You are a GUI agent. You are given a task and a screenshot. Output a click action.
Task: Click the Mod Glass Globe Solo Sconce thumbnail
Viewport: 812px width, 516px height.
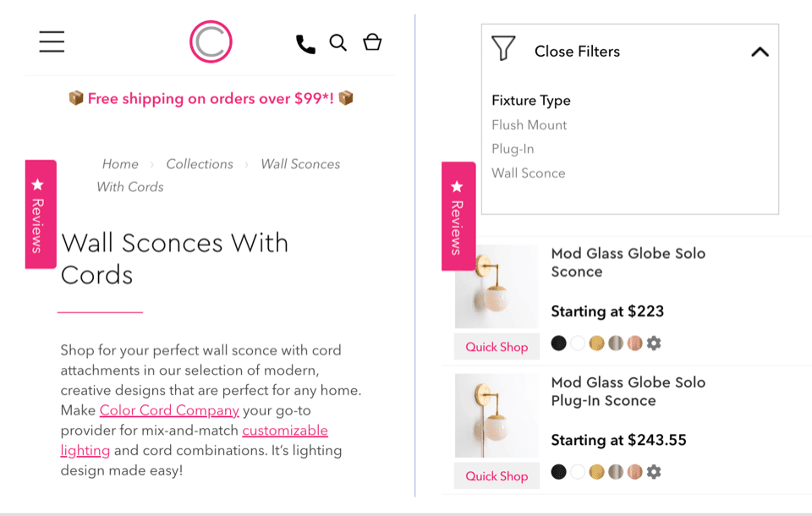point(497,286)
